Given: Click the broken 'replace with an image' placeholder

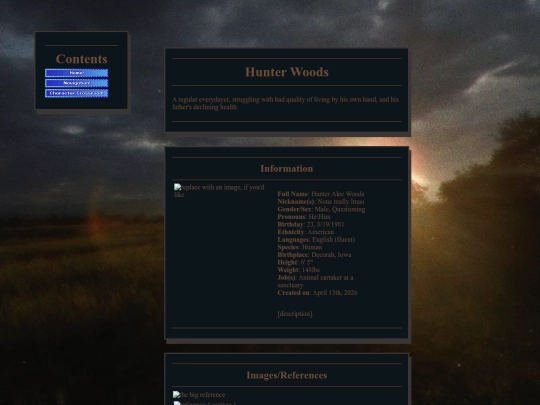Looking at the screenshot, I should pos(219,191).
